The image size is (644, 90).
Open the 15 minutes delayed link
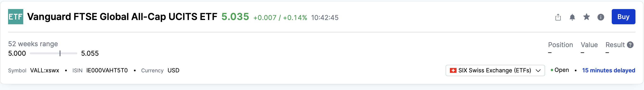coord(608,70)
